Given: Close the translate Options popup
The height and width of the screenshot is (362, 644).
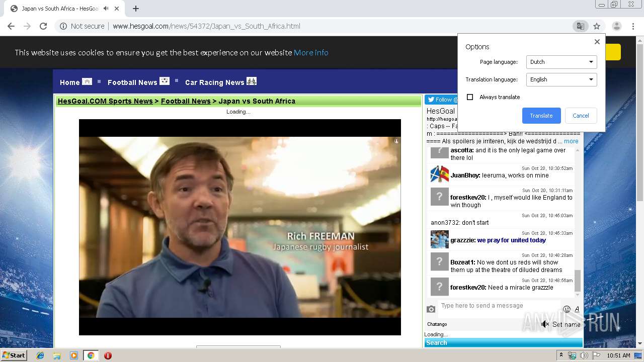Looking at the screenshot, I should 597,42.
